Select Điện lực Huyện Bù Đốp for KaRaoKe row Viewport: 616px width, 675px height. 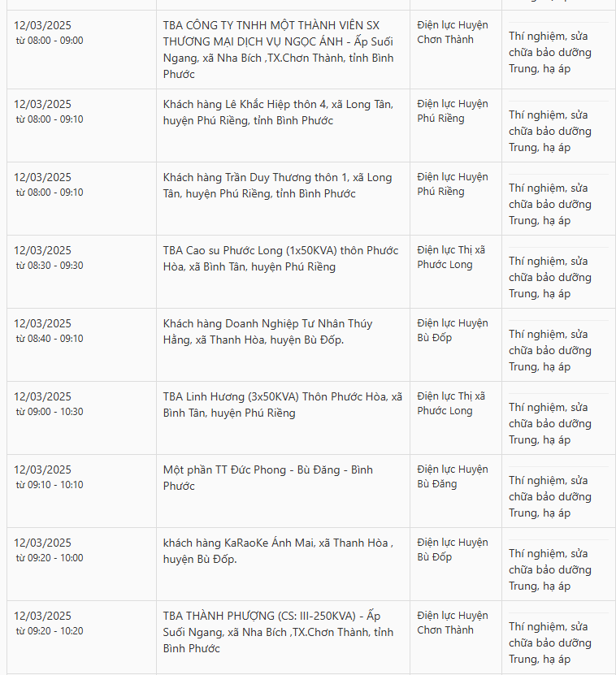453,550
